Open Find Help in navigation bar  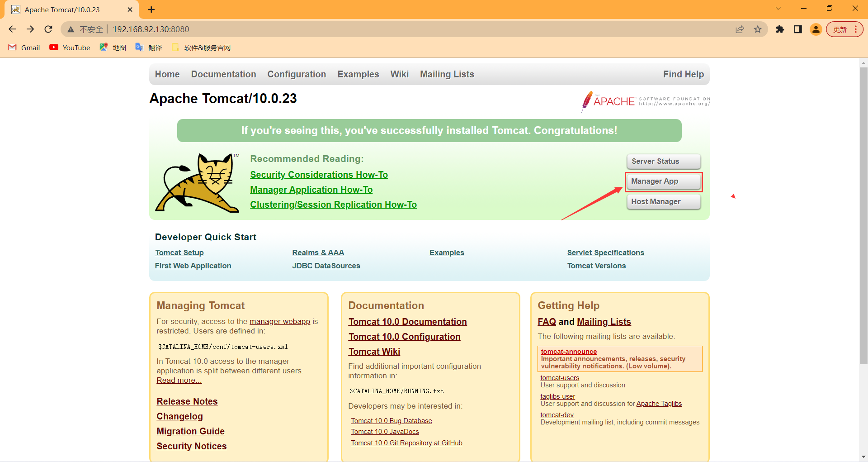click(684, 74)
